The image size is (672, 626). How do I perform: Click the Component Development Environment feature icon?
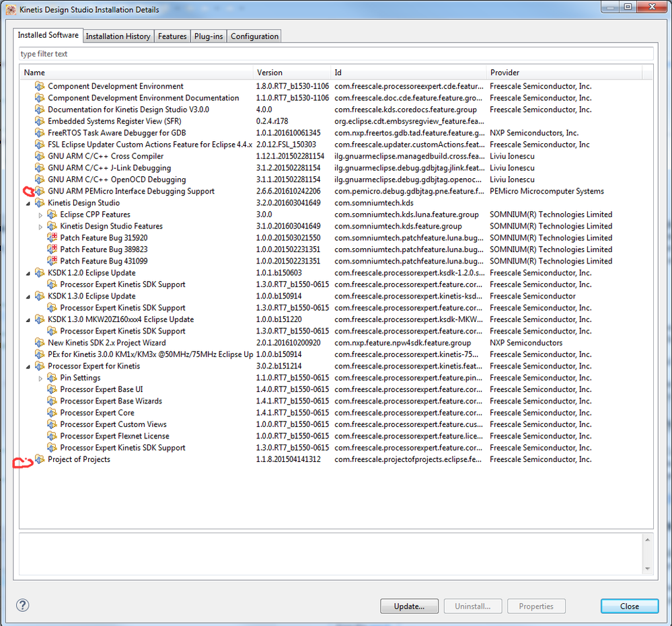40,86
